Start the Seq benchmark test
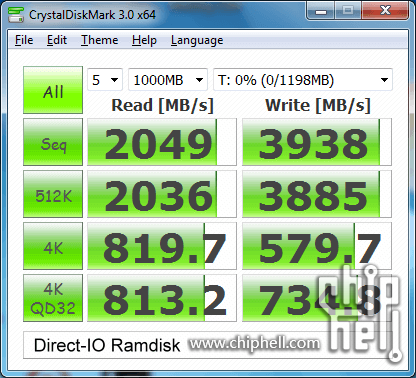The width and height of the screenshot is (416, 378). [53, 142]
